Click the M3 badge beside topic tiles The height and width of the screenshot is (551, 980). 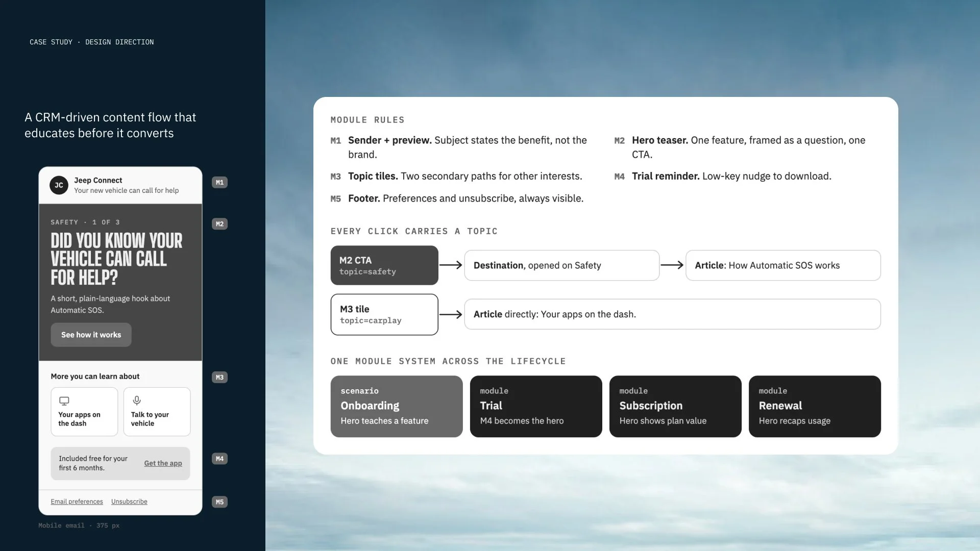coord(219,378)
